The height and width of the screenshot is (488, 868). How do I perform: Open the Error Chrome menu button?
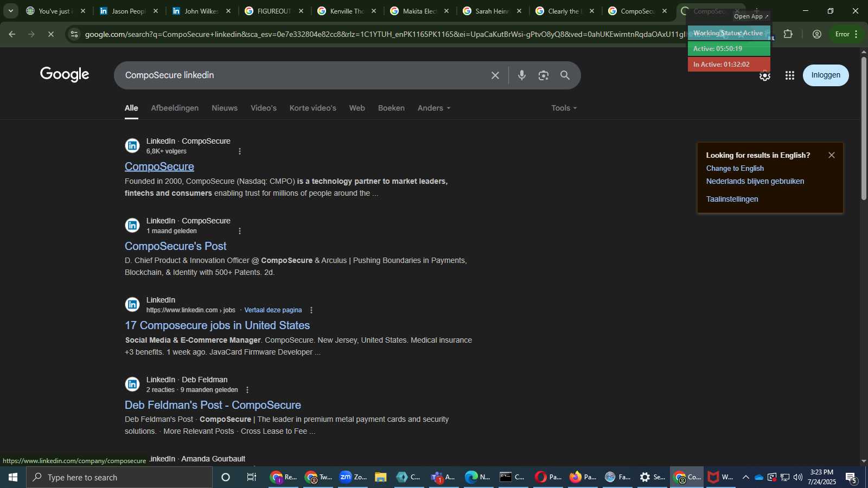tap(846, 34)
